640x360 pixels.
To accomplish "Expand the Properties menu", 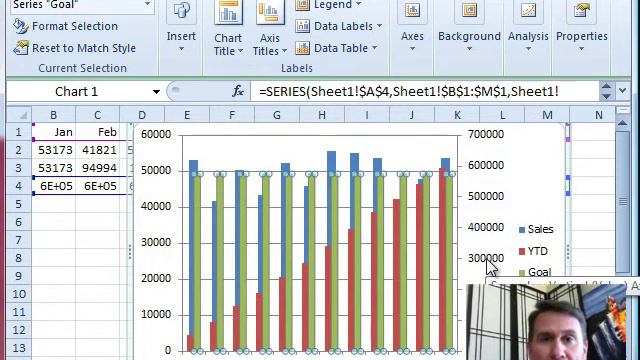I will coord(582,49).
